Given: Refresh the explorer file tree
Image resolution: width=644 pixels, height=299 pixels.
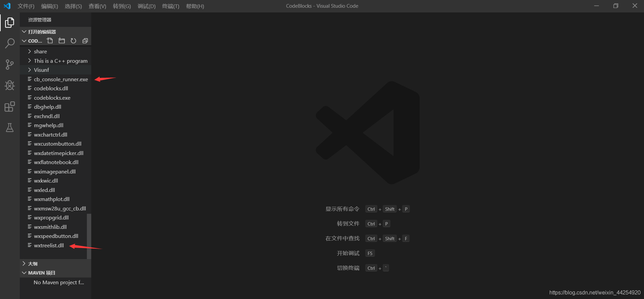Looking at the screenshot, I should 73,41.
